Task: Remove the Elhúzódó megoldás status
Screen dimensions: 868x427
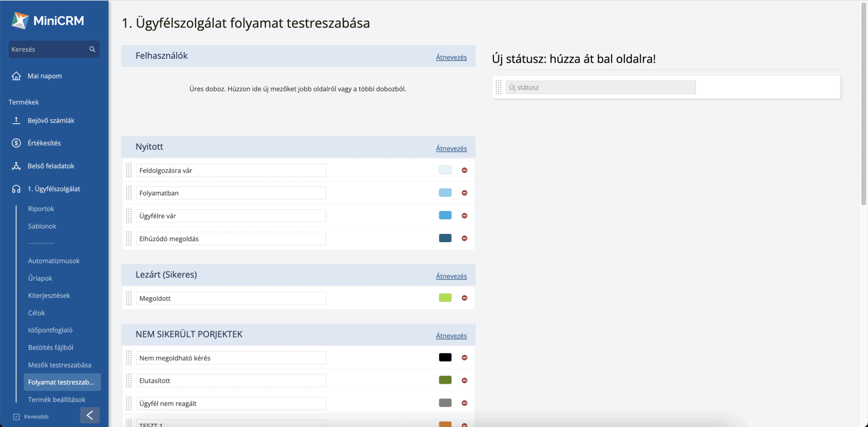Action: click(x=464, y=239)
